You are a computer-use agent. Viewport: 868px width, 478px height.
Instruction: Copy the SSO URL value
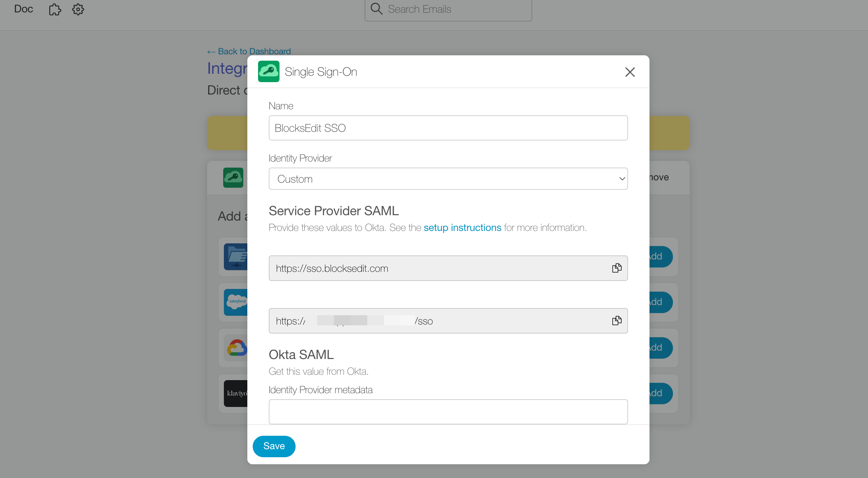coord(617,320)
